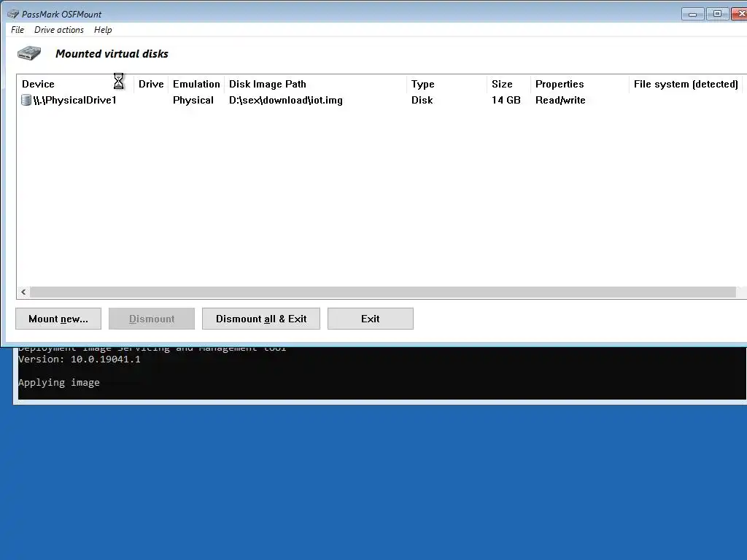This screenshot has width=747, height=560.
Task: Click the Disk type cell
Action: (x=422, y=100)
